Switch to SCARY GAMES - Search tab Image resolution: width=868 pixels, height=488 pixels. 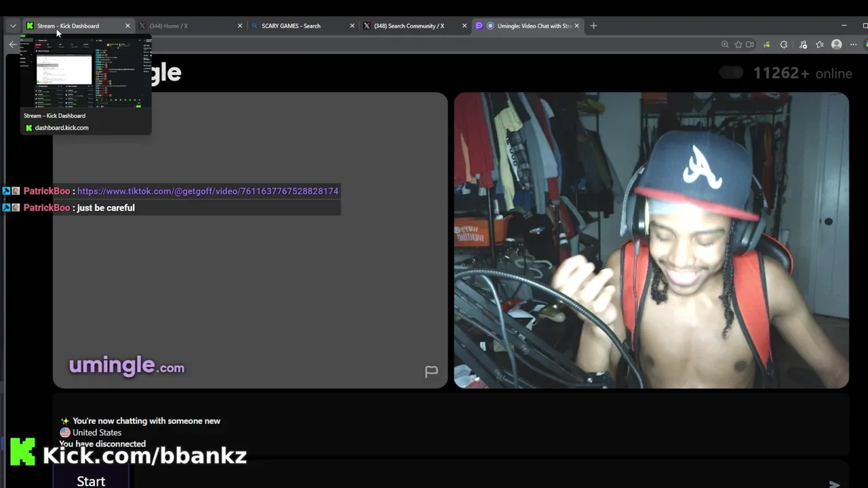(291, 26)
